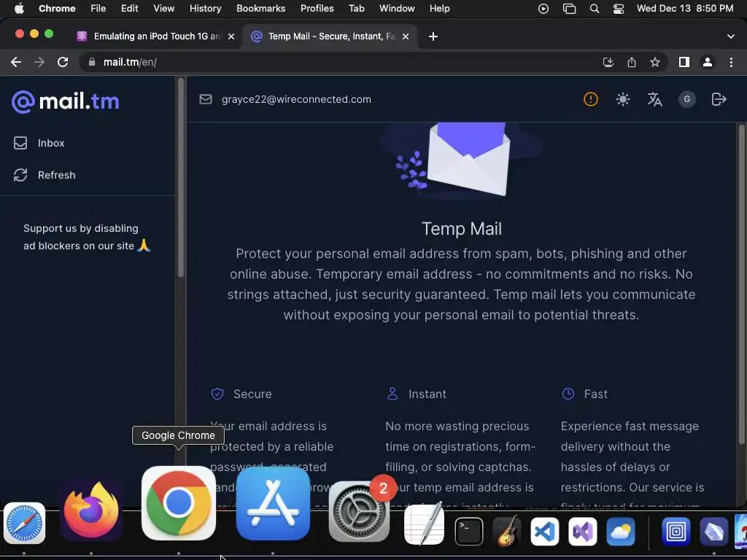Open TextEdit from the Dock
The height and width of the screenshot is (560, 747).
coord(424,524)
